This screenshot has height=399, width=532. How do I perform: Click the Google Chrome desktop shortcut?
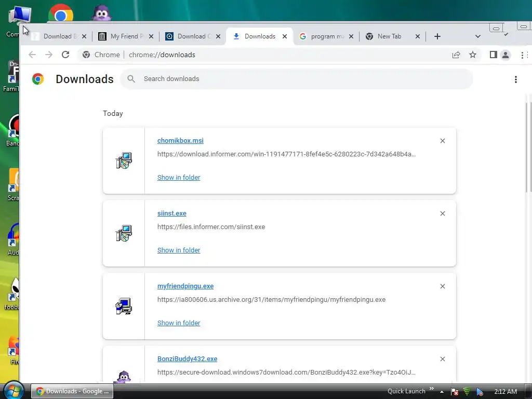[60, 14]
